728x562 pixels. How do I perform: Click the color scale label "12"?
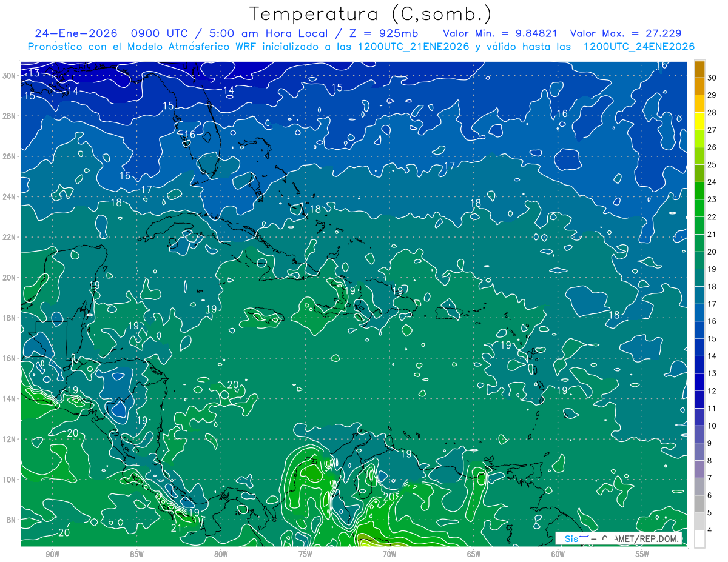coord(713,391)
